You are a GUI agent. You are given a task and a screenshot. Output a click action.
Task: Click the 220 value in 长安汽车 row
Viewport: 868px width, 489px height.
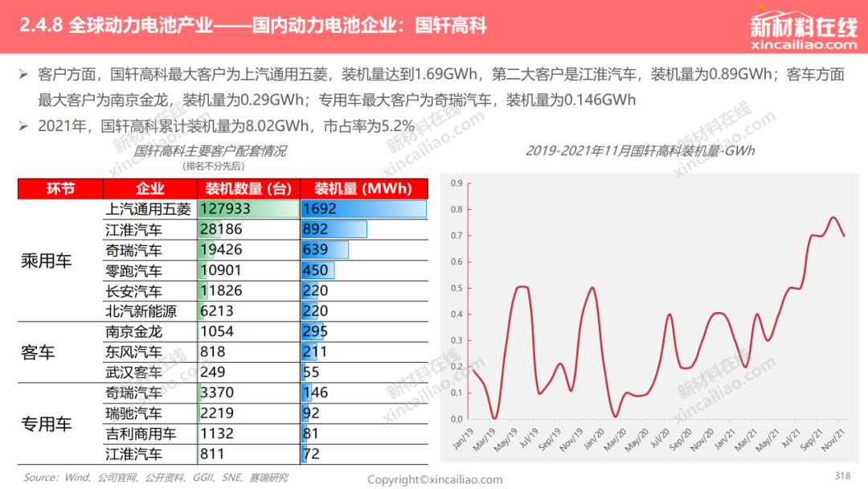[316, 290]
